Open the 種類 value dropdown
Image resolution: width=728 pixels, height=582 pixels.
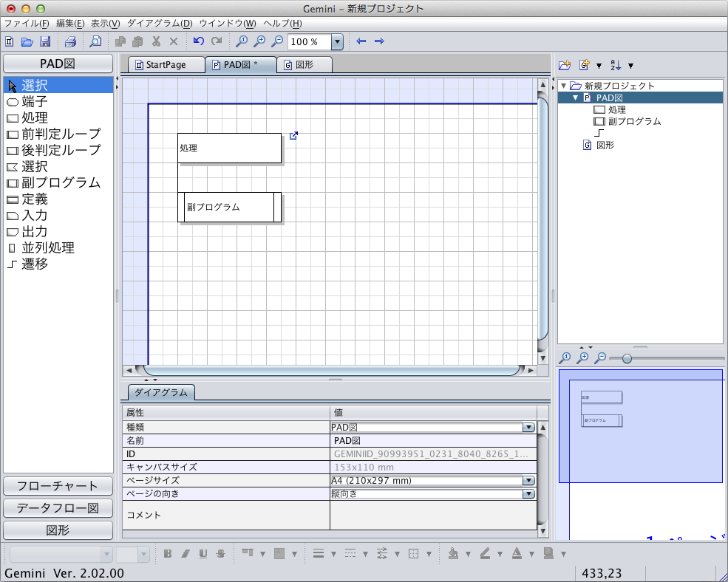(528, 428)
